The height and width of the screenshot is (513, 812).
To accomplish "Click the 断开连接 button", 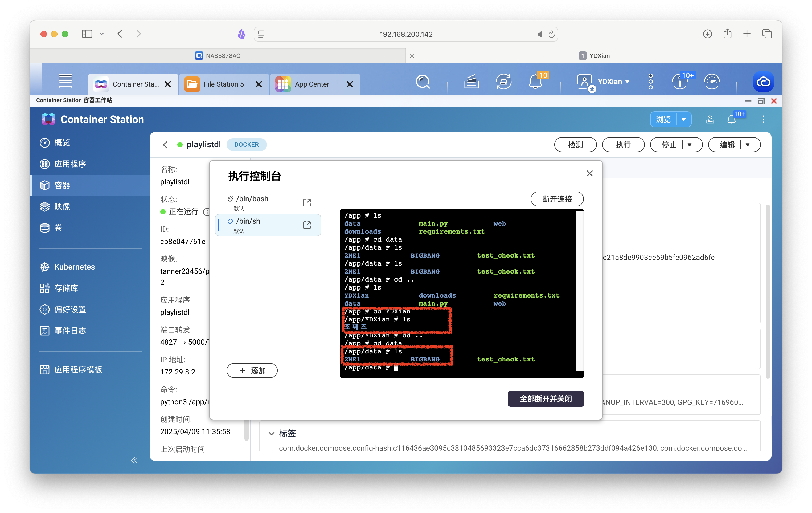I will [x=557, y=199].
